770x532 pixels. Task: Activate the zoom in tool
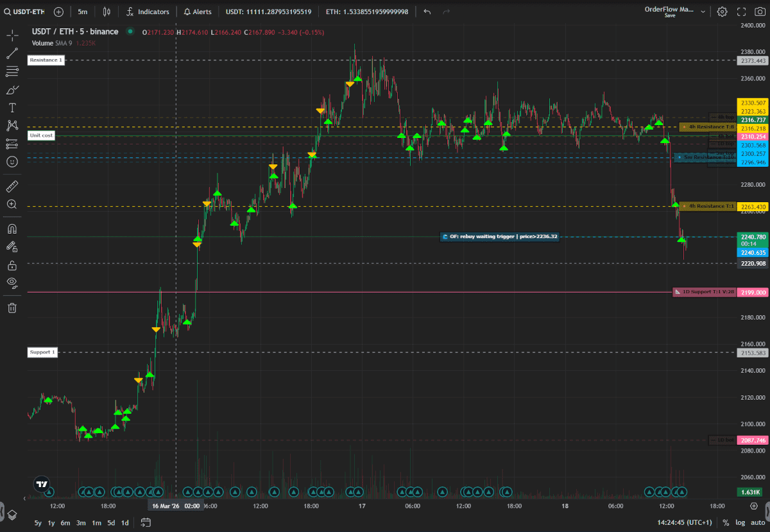click(12, 204)
